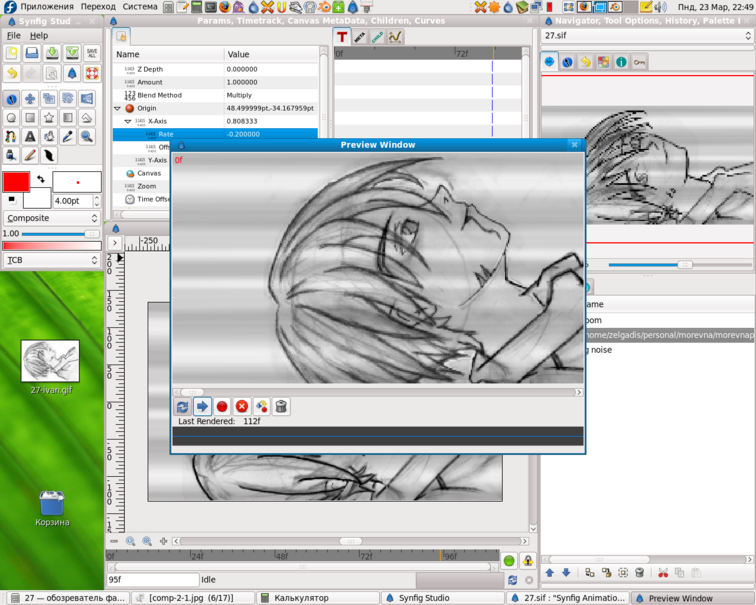Open the Help lifebuoy icon
The image size is (756, 605).
(92, 73)
